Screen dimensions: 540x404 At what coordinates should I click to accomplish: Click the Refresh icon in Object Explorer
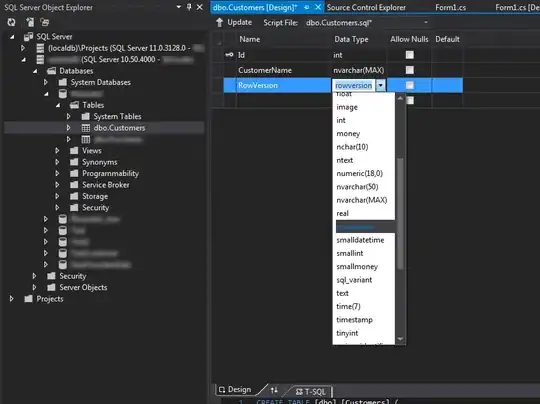click(11, 22)
